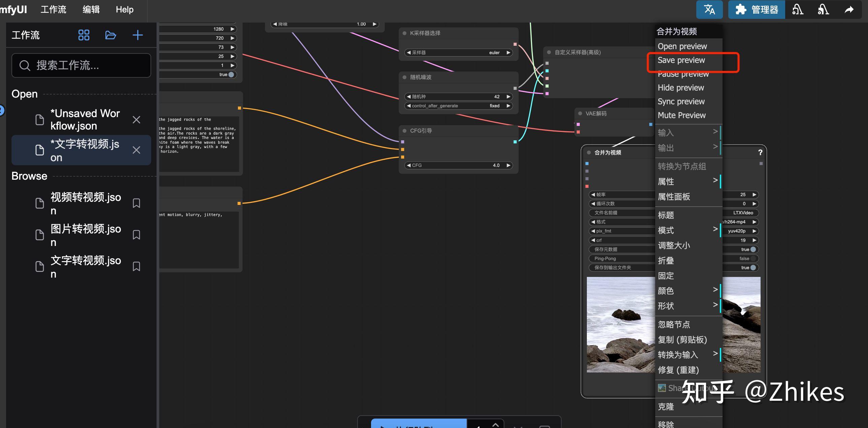The width and height of the screenshot is (868, 428).
Task: Click the open folder icon in 工作流 panel
Action: [110, 35]
